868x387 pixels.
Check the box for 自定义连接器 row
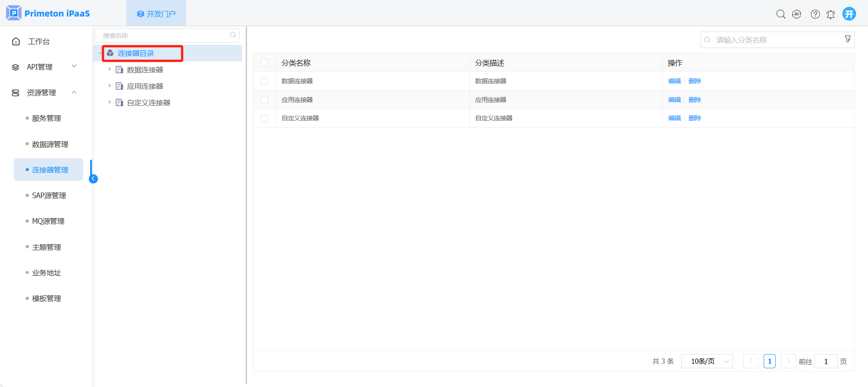pos(264,118)
